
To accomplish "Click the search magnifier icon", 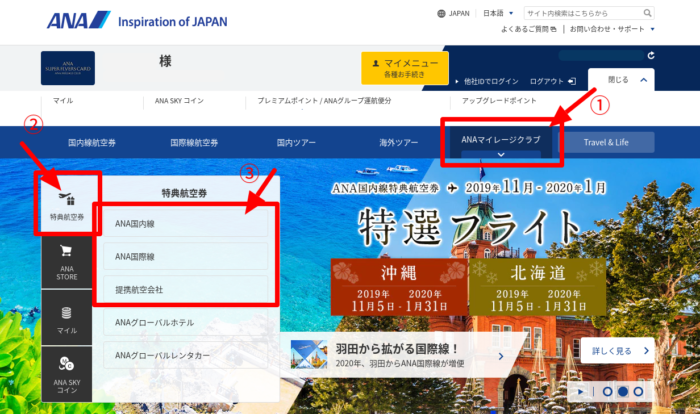I will pos(647,13).
